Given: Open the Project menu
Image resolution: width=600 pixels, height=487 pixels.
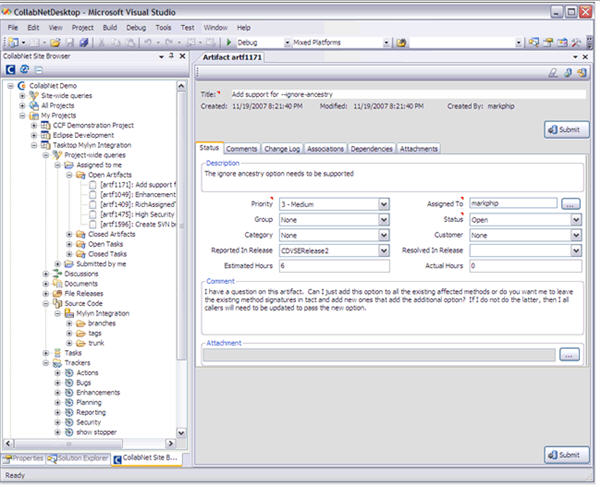Looking at the screenshot, I should 83,28.
